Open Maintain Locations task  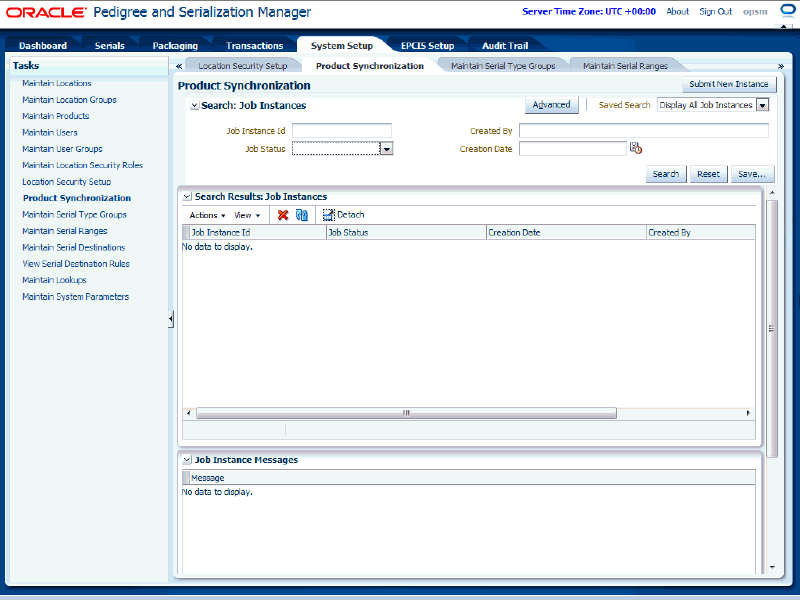pyautogui.click(x=57, y=83)
